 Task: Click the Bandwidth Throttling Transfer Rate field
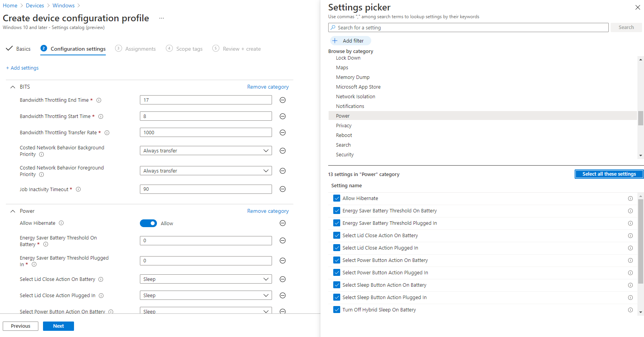pyautogui.click(x=206, y=133)
